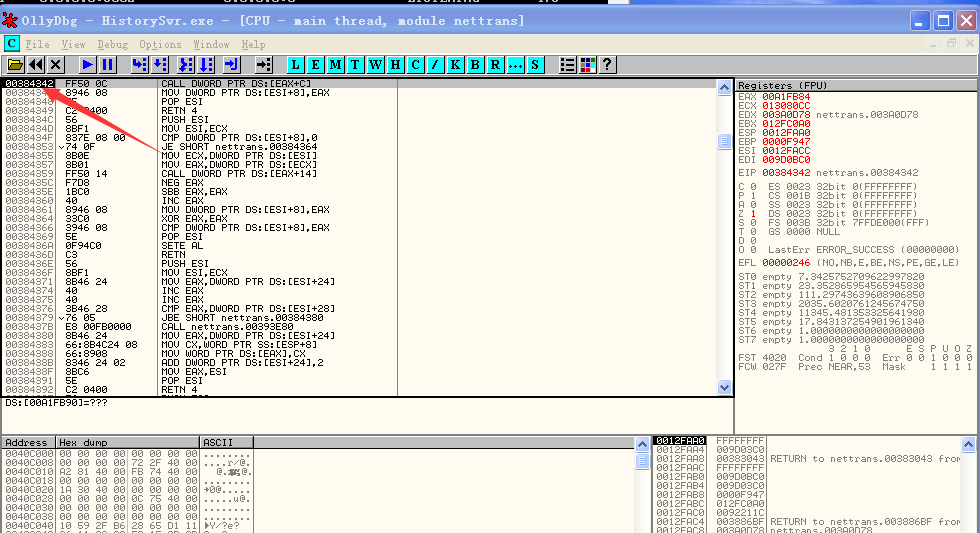Select CALL nettrans.00393E80 instruction
980x533 pixels.
point(228,327)
